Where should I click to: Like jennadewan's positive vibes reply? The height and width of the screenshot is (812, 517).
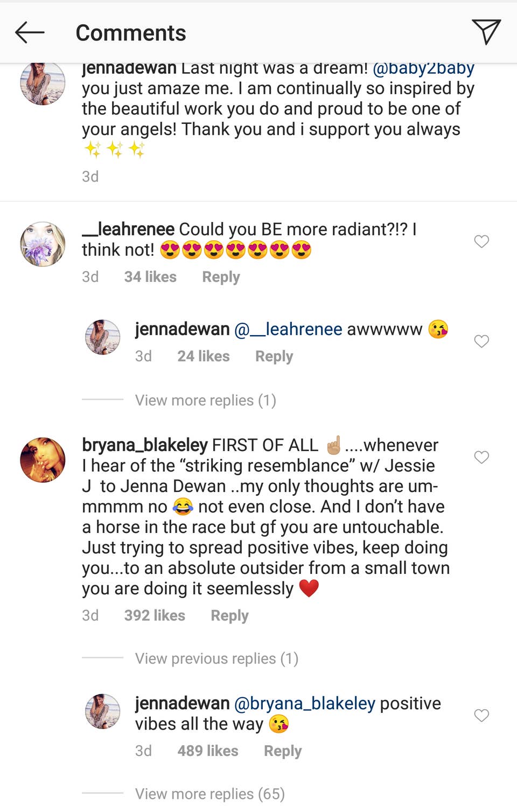[481, 715]
